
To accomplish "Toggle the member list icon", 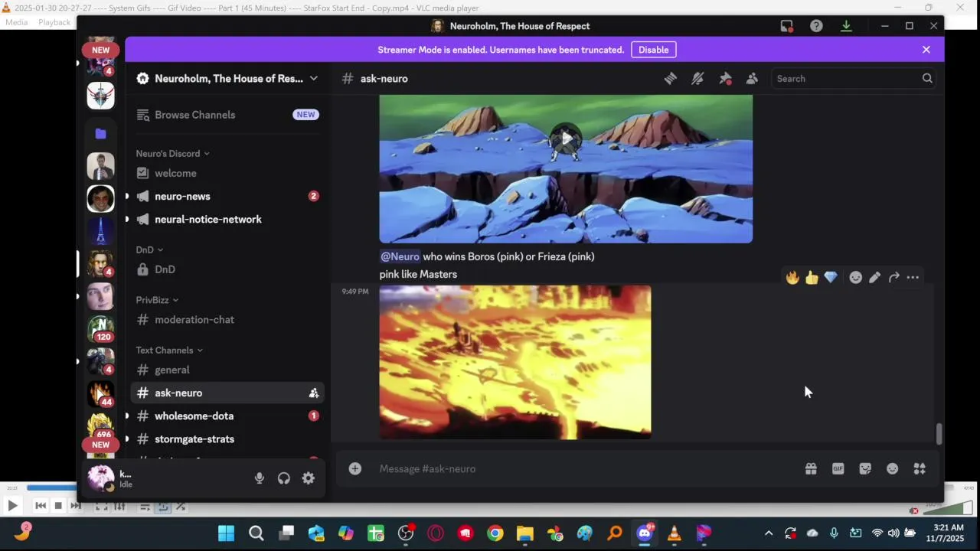I will coord(752,78).
